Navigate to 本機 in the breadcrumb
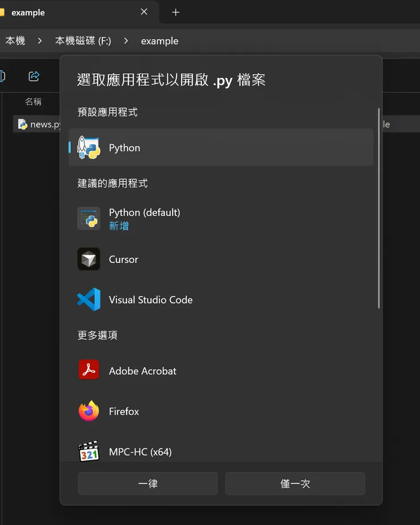This screenshot has height=525, width=420. [15, 41]
